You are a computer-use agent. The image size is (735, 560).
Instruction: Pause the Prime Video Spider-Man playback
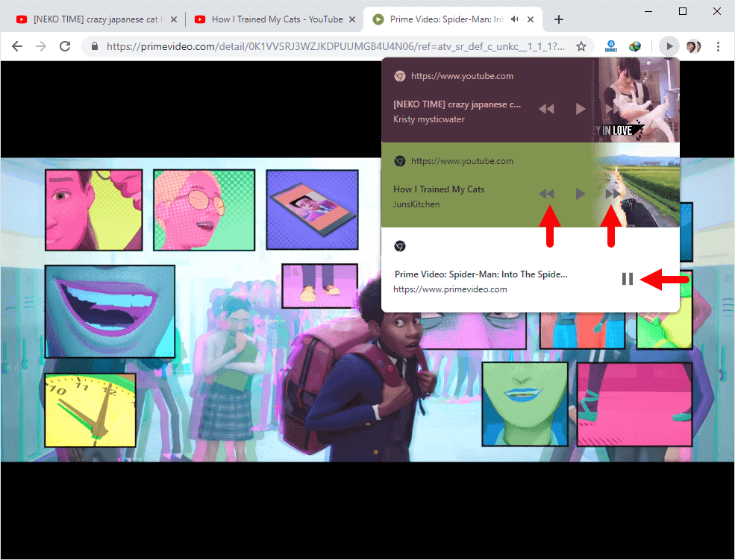point(628,279)
